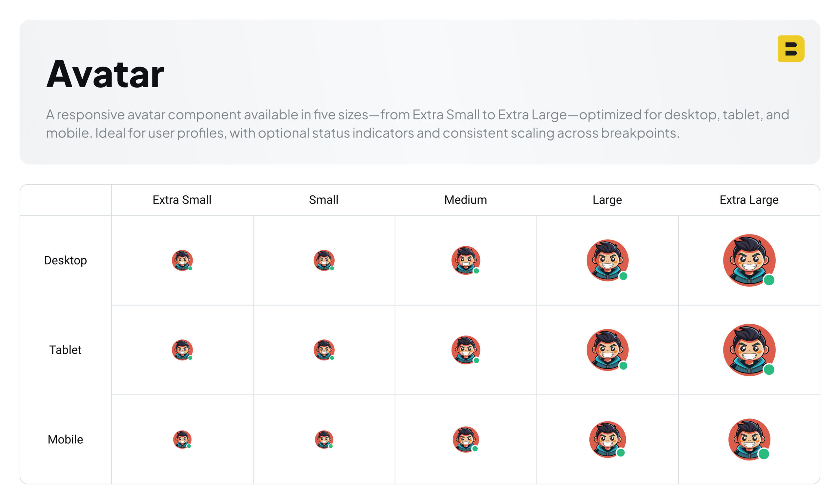This screenshot has height=504, width=840.
Task: Click green status dot on Desktop Extra Large avatar
Action: 769,280
